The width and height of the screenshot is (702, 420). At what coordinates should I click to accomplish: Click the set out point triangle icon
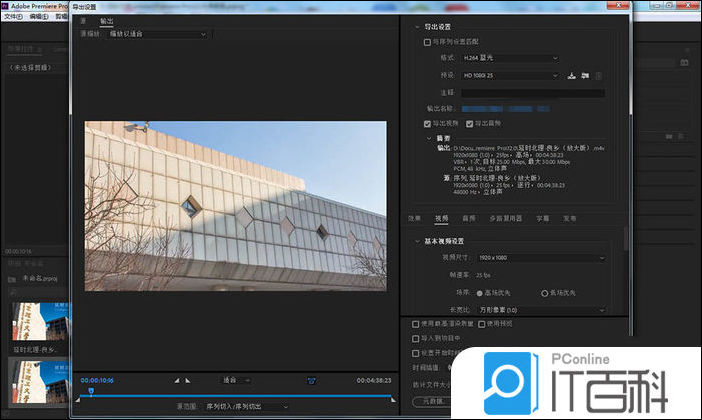[188, 380]
